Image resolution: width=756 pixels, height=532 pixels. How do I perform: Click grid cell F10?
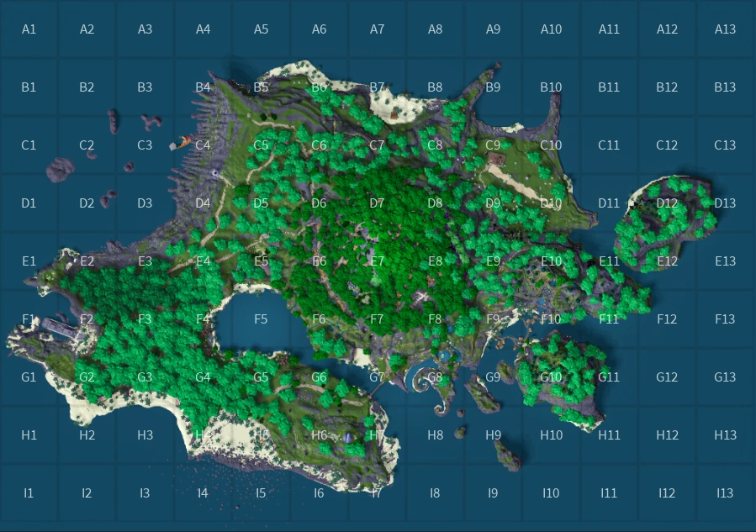coord(551,319)
